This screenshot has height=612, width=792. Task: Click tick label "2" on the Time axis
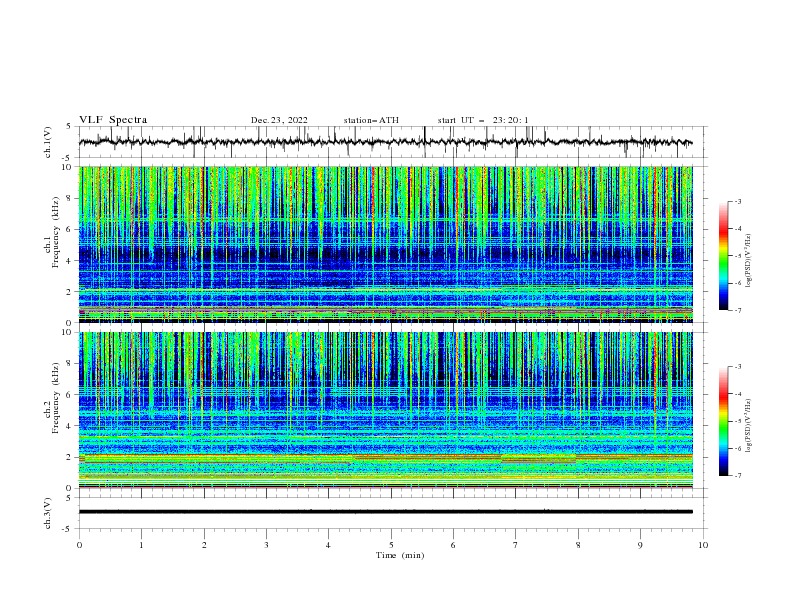click(x=204, y=545)
